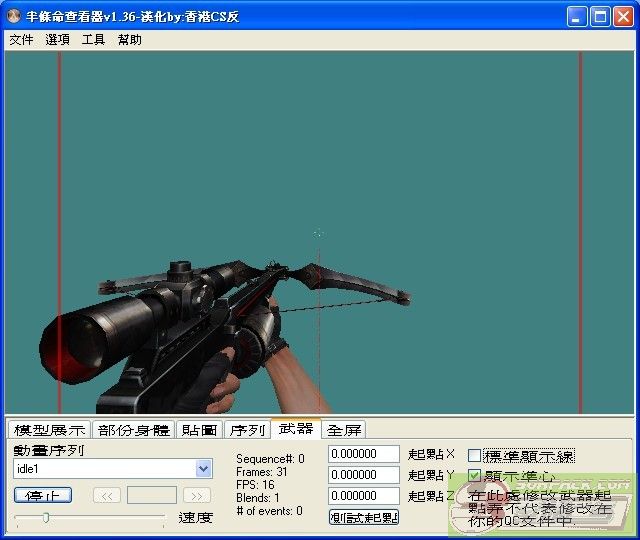Screen dimensions: 640x540
Task: Open the idle1 animation sequence dropdown
Action: click(204, 468)
